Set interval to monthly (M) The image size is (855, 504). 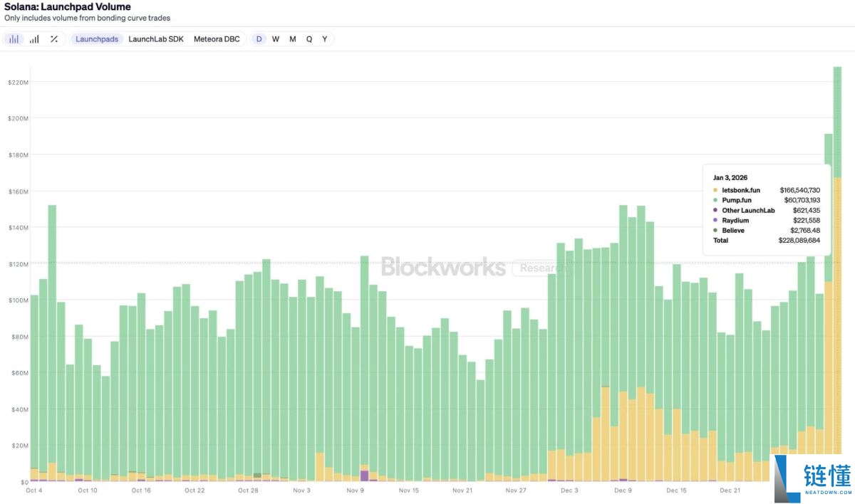[x=293, y=39]
